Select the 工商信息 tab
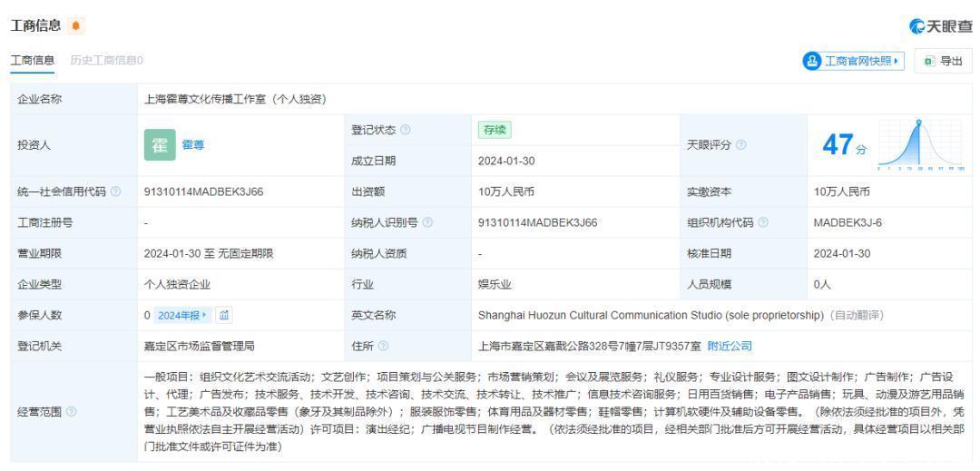The image size is (980, 471). pos(32,60)
